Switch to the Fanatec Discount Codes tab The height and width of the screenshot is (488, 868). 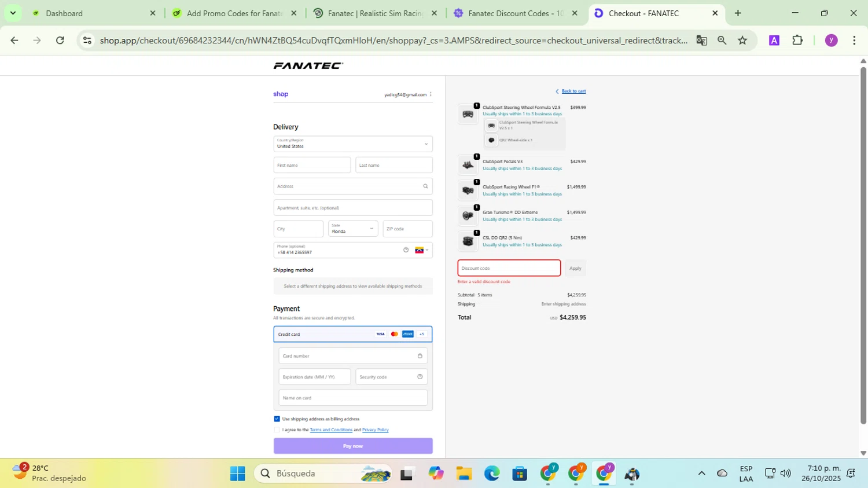tap(516, 13)
